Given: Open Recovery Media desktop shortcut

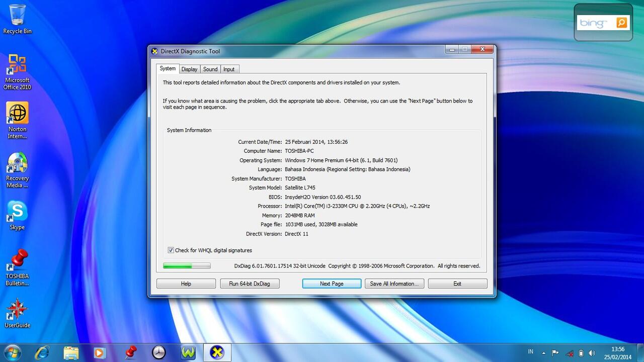Looking at the screenshot, I should click(x=17, y=170).
